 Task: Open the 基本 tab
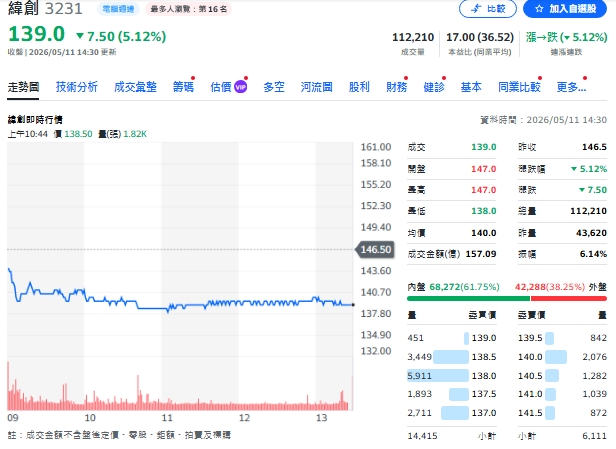[x=471, y=87]
